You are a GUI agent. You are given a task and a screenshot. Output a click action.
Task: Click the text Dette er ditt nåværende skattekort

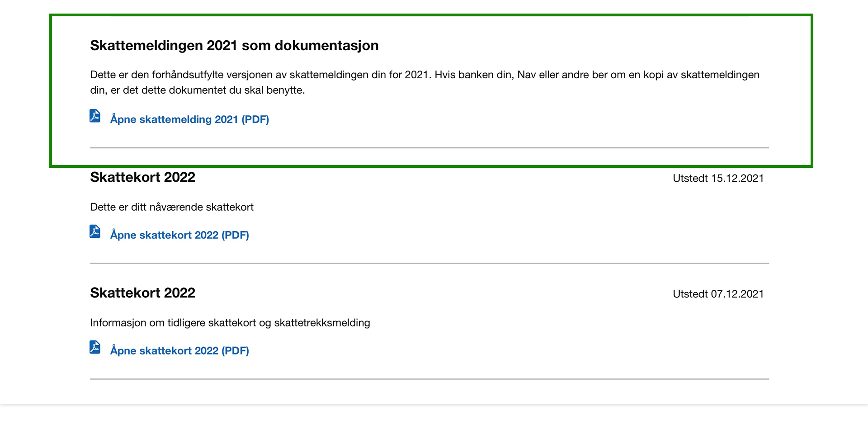[172, 207]
